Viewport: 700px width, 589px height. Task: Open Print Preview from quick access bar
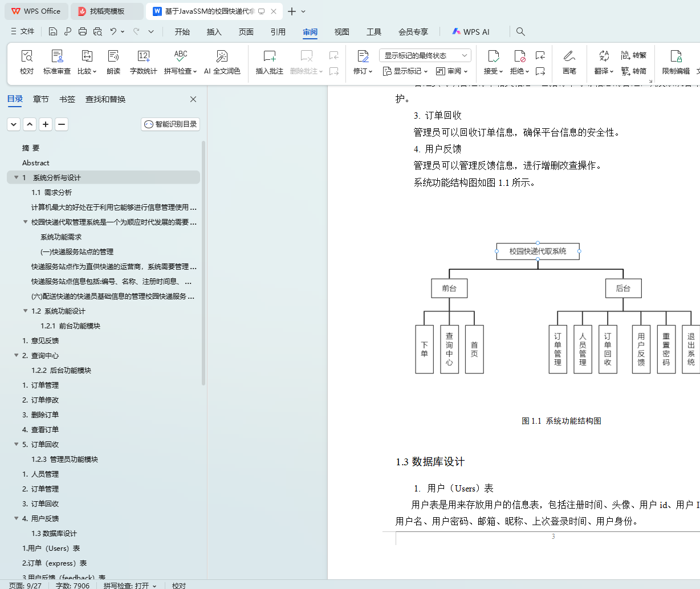click(x=97, y=31)
